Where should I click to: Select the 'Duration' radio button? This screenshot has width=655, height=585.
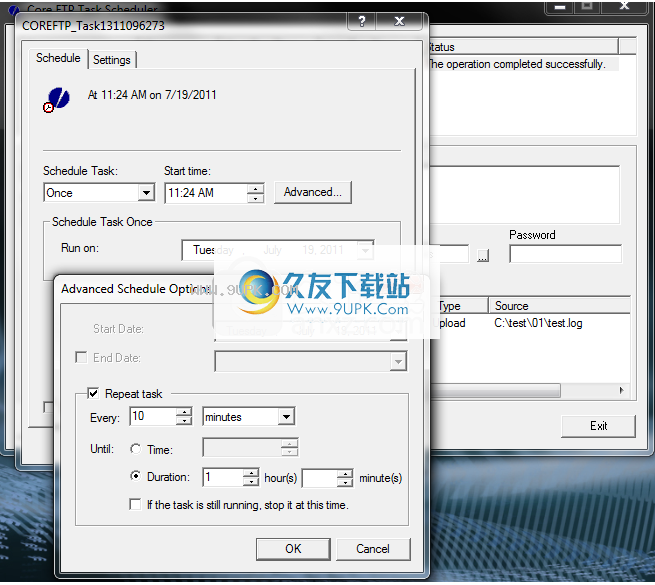135,476
